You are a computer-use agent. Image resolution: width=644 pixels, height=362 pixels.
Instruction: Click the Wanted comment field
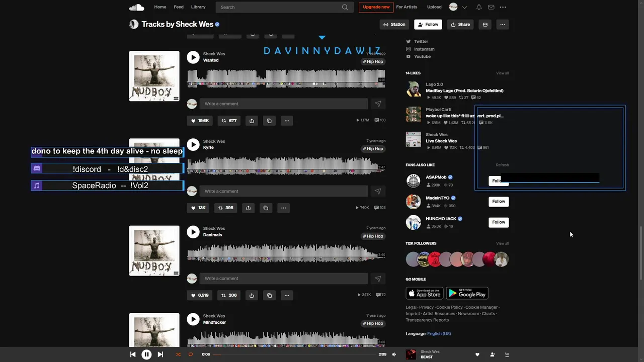(284, 104)
